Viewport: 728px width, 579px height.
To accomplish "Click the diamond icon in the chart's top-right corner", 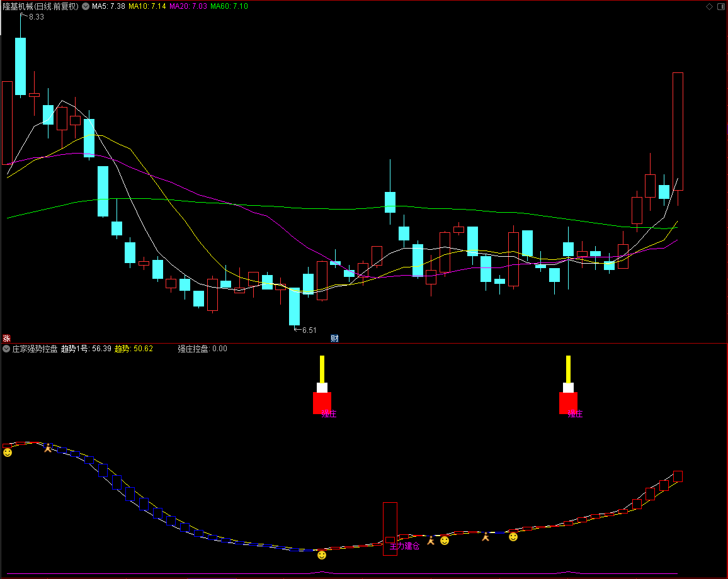I will pyautogui.click(x=710, y=6).
